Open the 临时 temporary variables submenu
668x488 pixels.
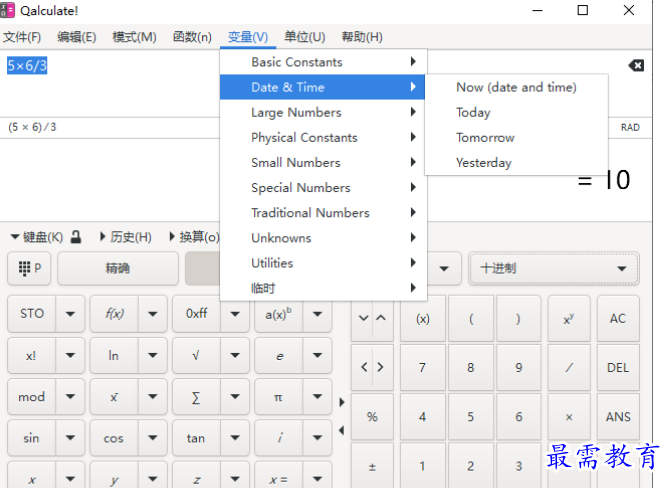(322, 288)
